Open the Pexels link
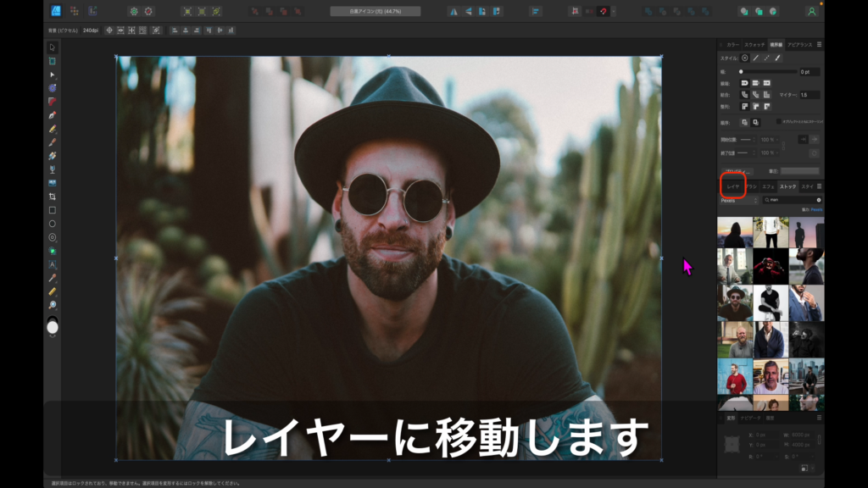This screenshot has width=868, height=488. (x=816, y=210)
